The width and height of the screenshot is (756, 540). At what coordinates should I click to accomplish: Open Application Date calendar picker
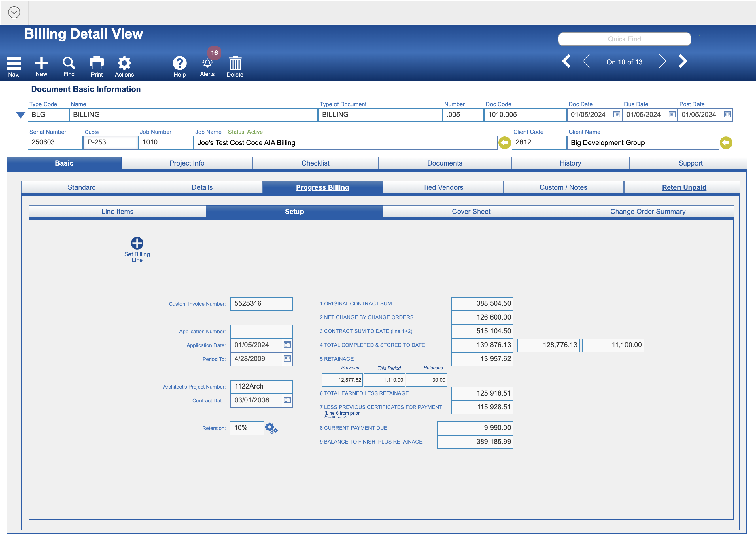[287, 345]
